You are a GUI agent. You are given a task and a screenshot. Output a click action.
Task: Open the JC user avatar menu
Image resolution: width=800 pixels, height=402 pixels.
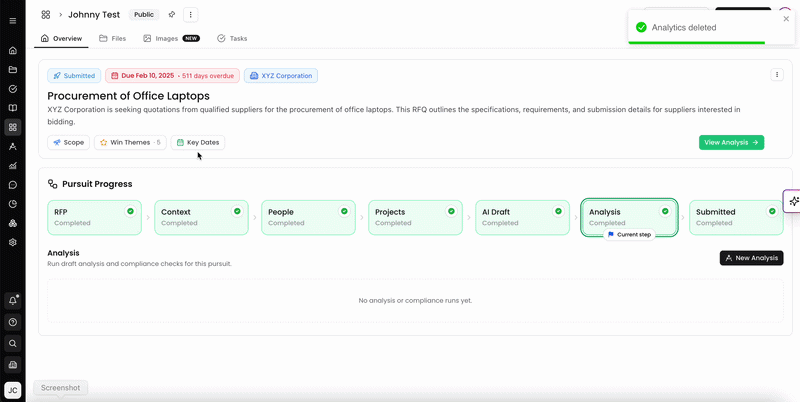[13, 390]
